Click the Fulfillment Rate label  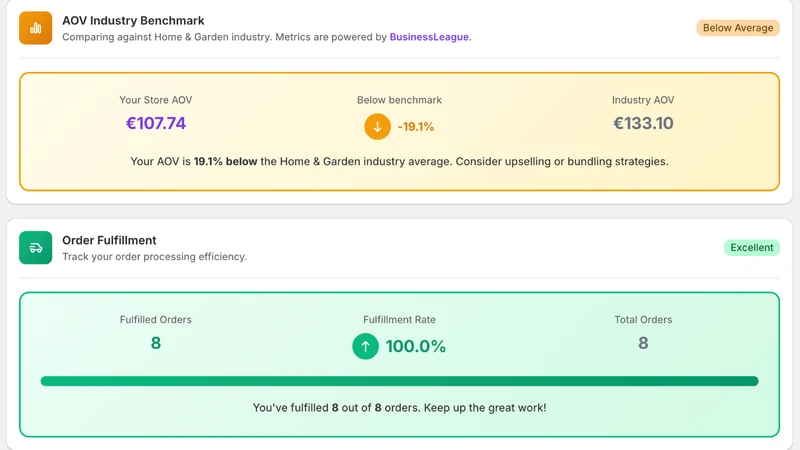[x=399, y=320]
